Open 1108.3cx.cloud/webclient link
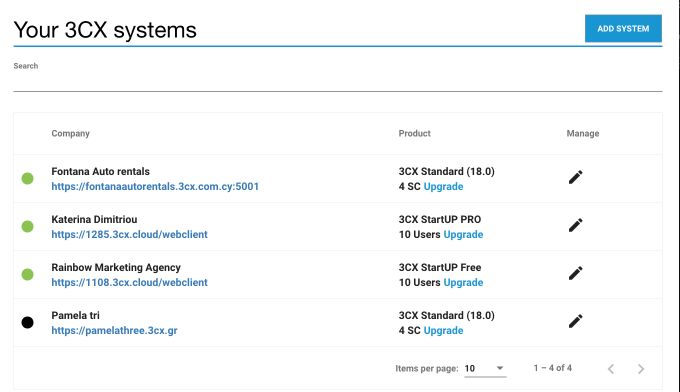The width and height of the screenshot is (680, 392). pos(130,282)
